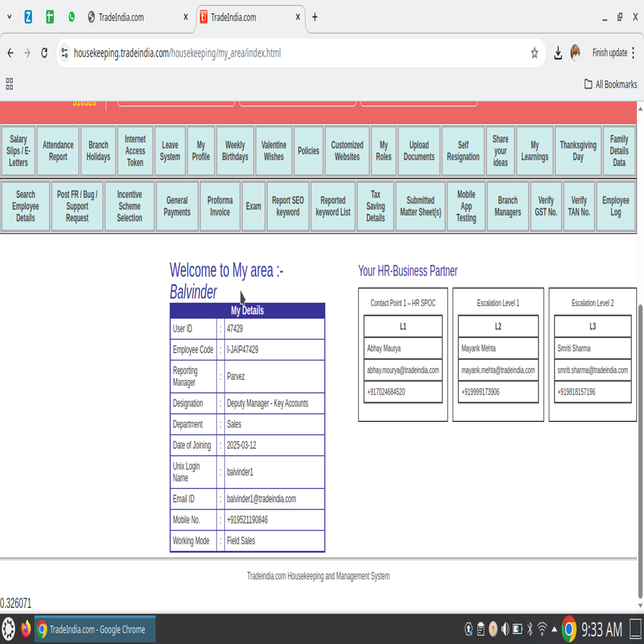Open Salary Slips / E-Letters
The width and height of the screenshot is (644, 644).
tap(19, 151)
